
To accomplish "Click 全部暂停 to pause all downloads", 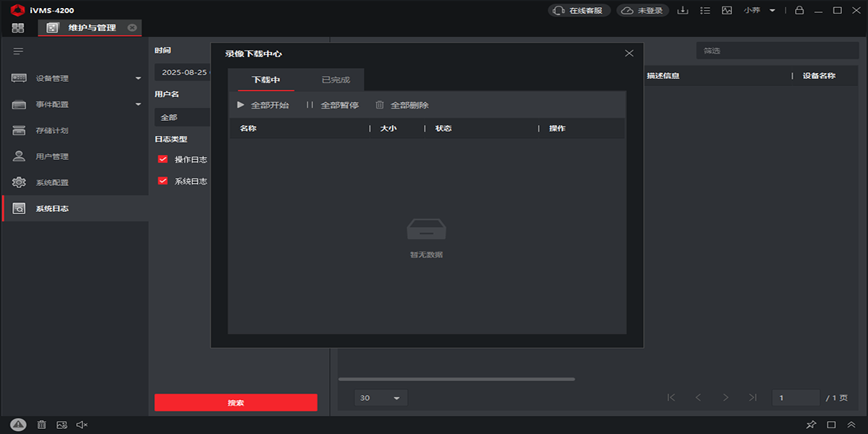I will 332,105.
